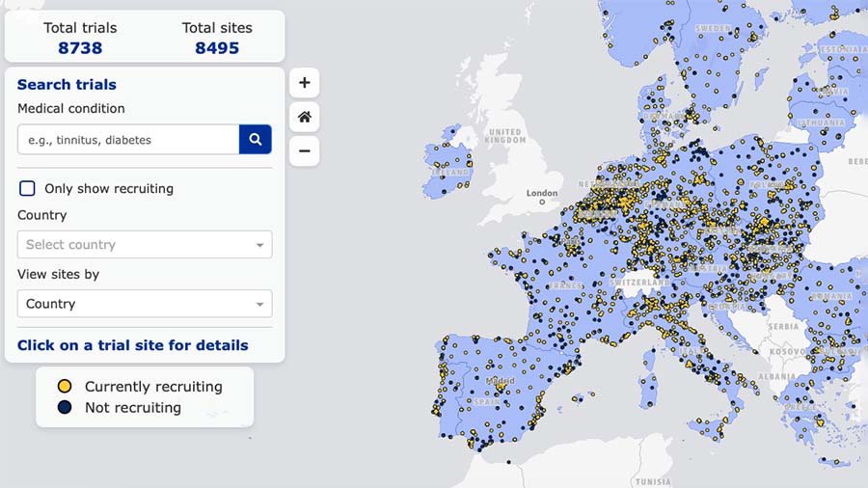Open the Select country dropdown

(145, 245)
